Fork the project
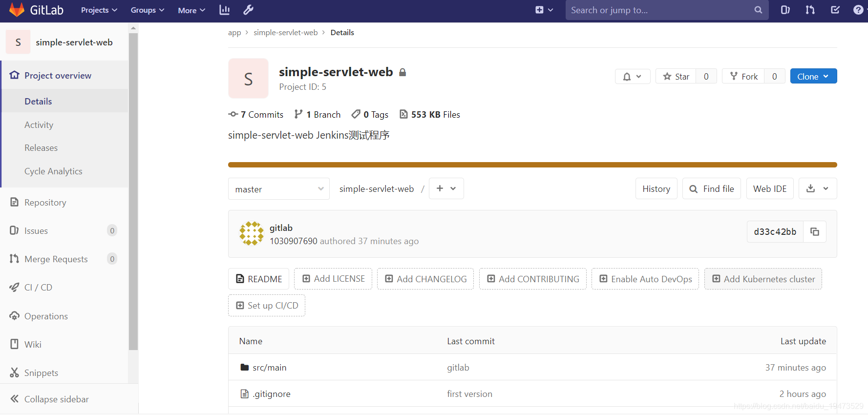This screenshot has height=415, width=868. (x=743, y=76)
